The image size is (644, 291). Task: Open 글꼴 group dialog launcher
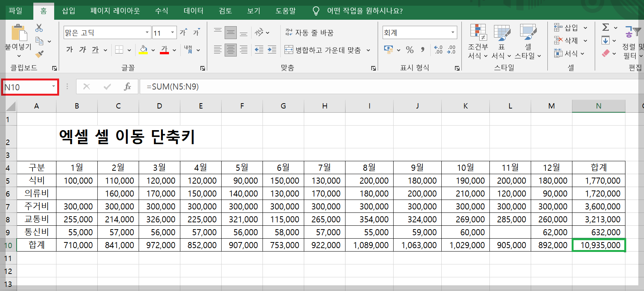coord(203,68)
